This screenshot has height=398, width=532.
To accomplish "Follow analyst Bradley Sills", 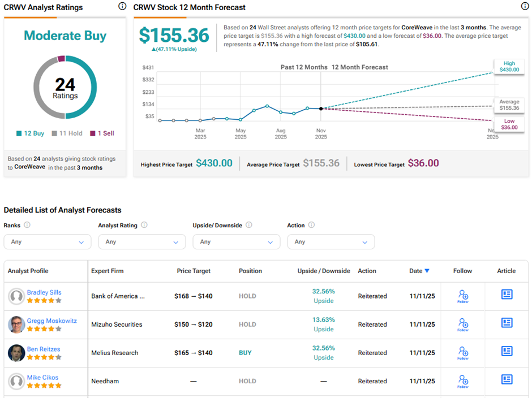I will [x=462, y=296].
